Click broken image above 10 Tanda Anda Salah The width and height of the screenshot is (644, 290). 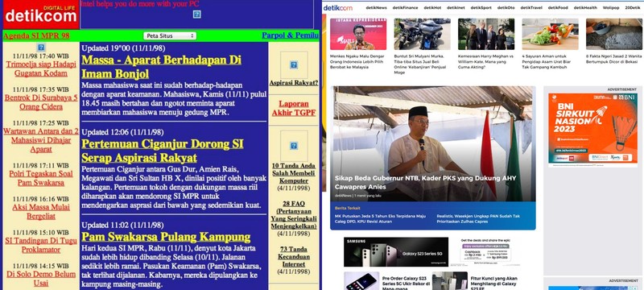pyautogui.click(x=294, y=146)
